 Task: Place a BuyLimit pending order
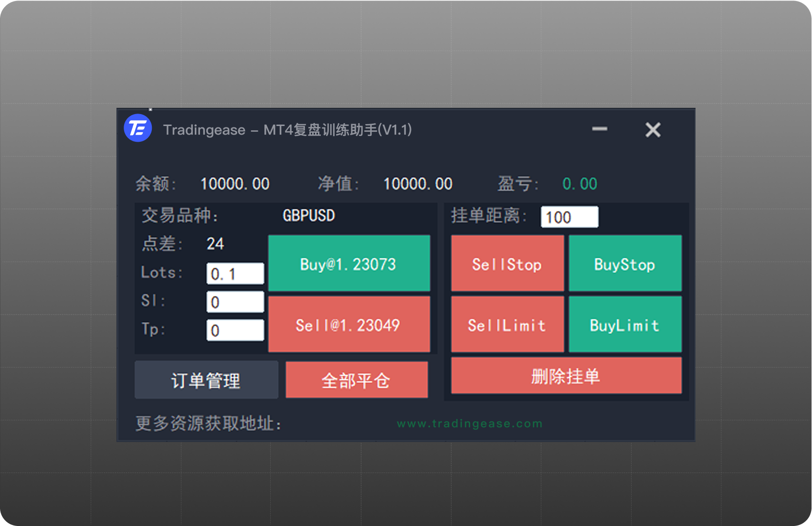(x=625, y=325)
